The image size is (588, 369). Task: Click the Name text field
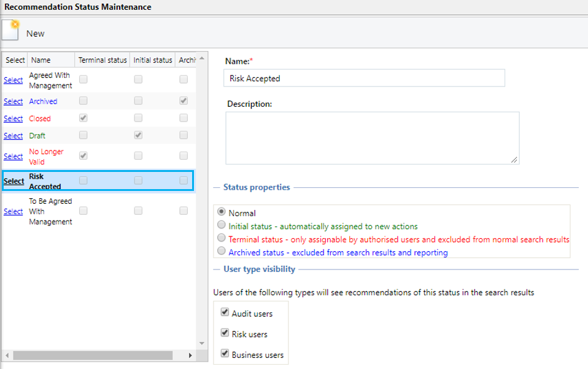[364, 78]
